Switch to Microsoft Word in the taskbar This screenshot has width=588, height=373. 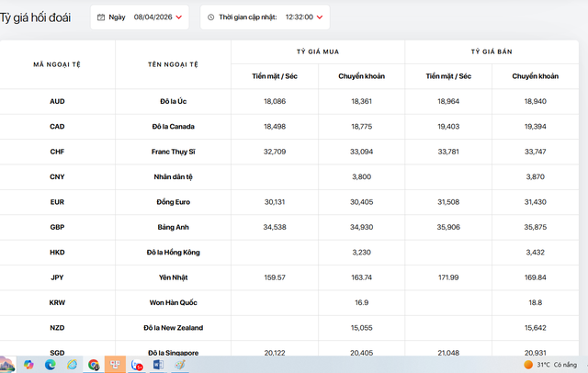(158, 365)
